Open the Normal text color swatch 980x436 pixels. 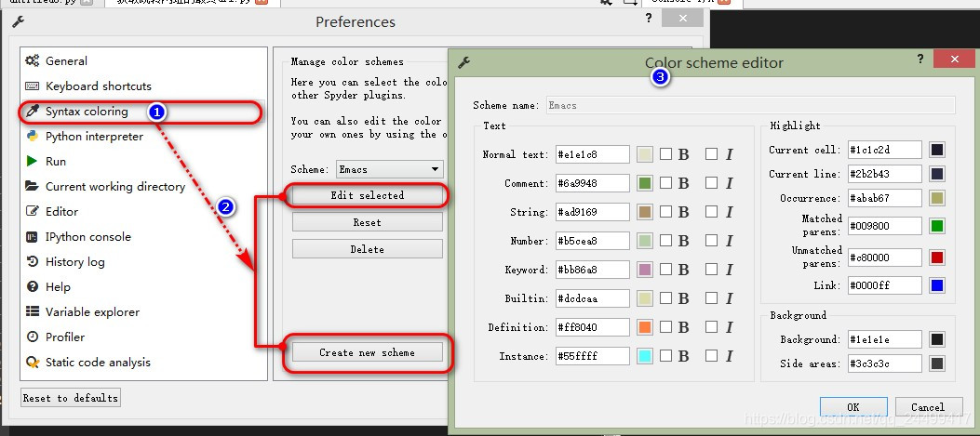(645, 154)
